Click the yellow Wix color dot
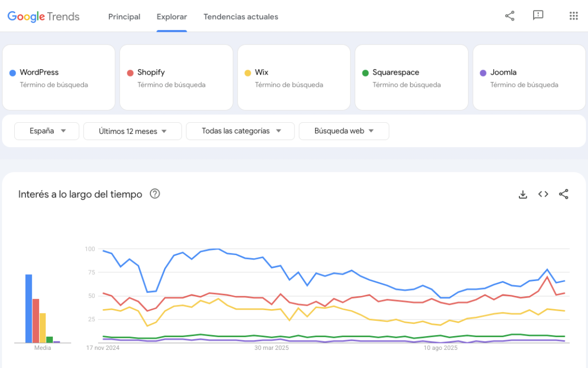This screenshot has width=588, height=368. coord(248,73)
